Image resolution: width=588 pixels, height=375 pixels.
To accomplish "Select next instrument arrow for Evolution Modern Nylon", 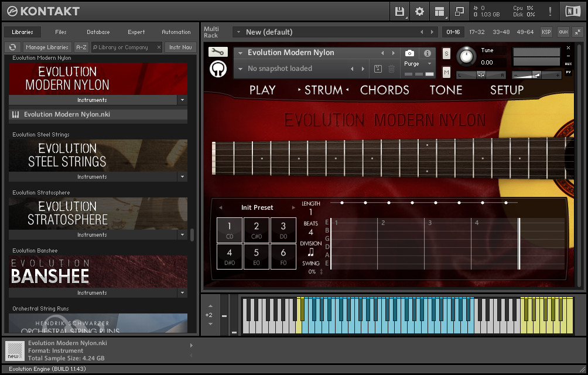I will pos(393,53).
